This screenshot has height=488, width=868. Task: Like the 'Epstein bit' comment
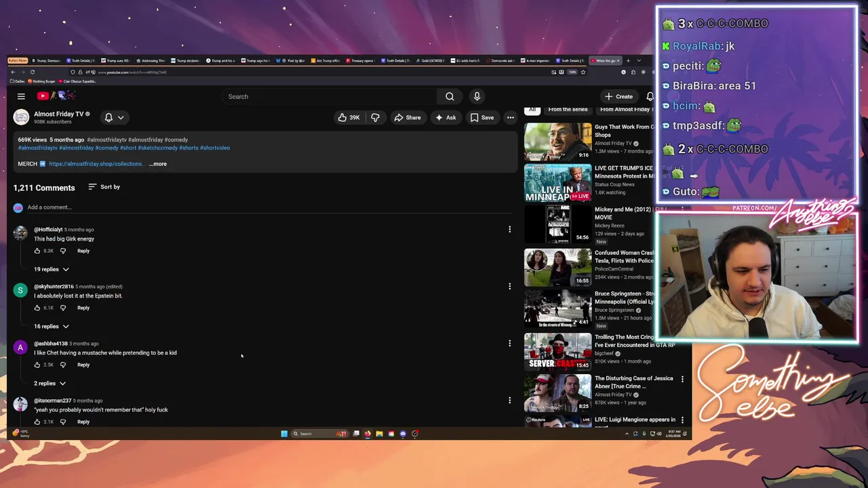(37, 308)
